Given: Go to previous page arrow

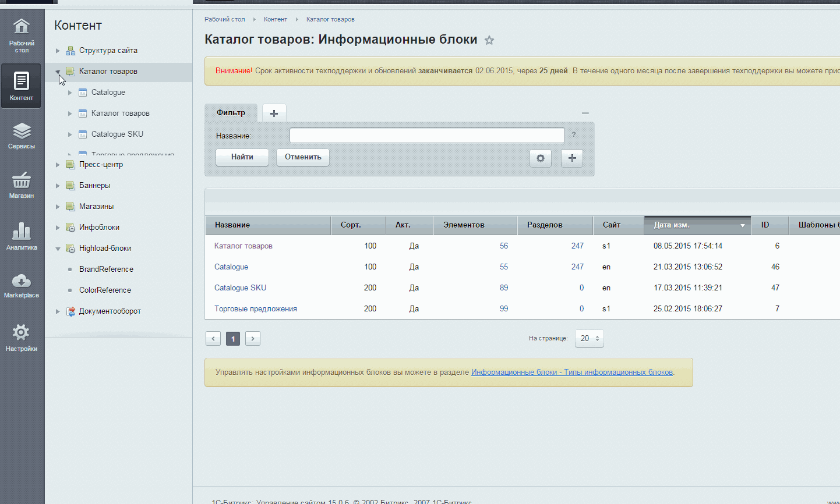Looking at the screenshot, I should [x=213, y=339].
